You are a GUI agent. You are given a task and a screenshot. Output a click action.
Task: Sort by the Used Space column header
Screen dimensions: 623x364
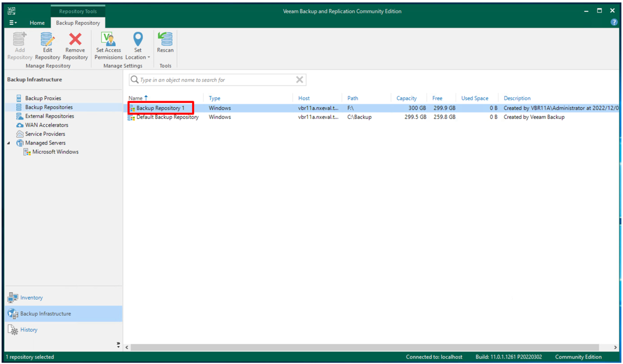[x=475, y=98]
